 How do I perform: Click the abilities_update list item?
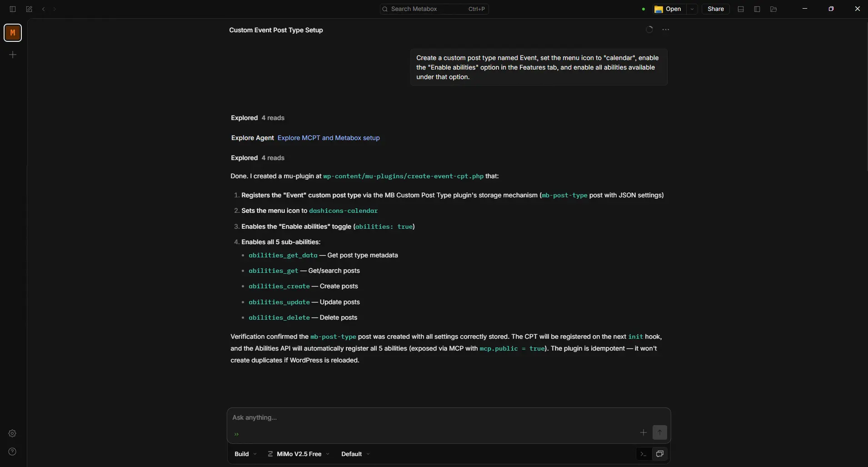pyautogui.click(x=304, y=302)
